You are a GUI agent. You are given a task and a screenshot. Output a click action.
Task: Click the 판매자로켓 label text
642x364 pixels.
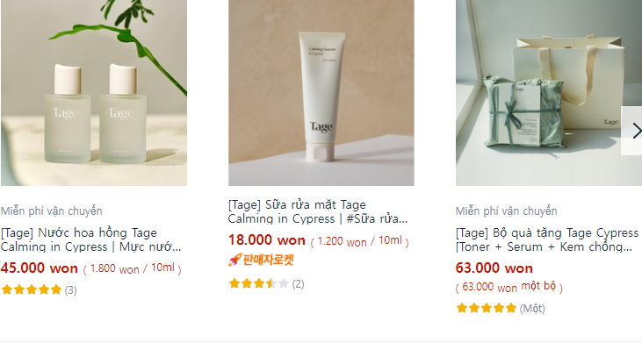coord(268,261)
